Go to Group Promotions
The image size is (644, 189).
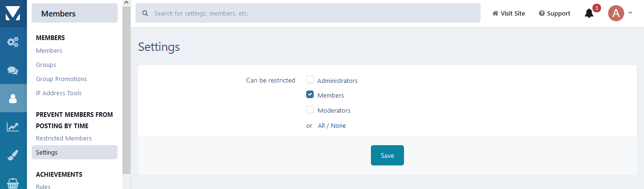pos(61,79)
